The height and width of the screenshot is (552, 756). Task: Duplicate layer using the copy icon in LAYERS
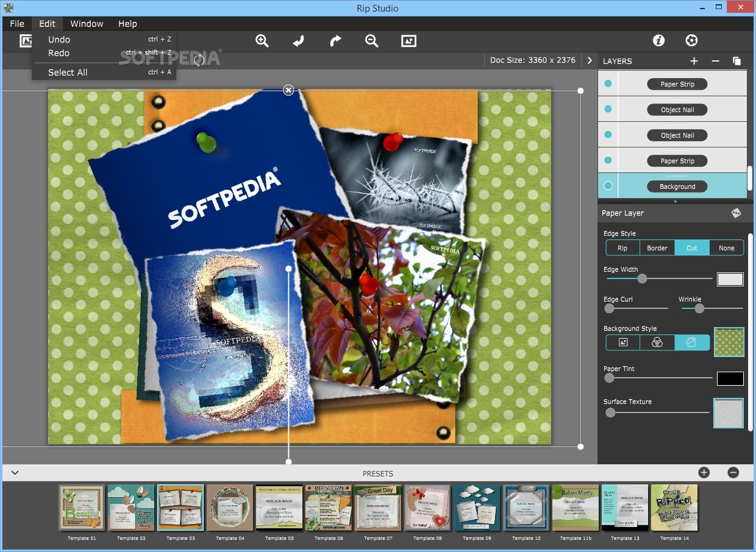tap(736, 61)
